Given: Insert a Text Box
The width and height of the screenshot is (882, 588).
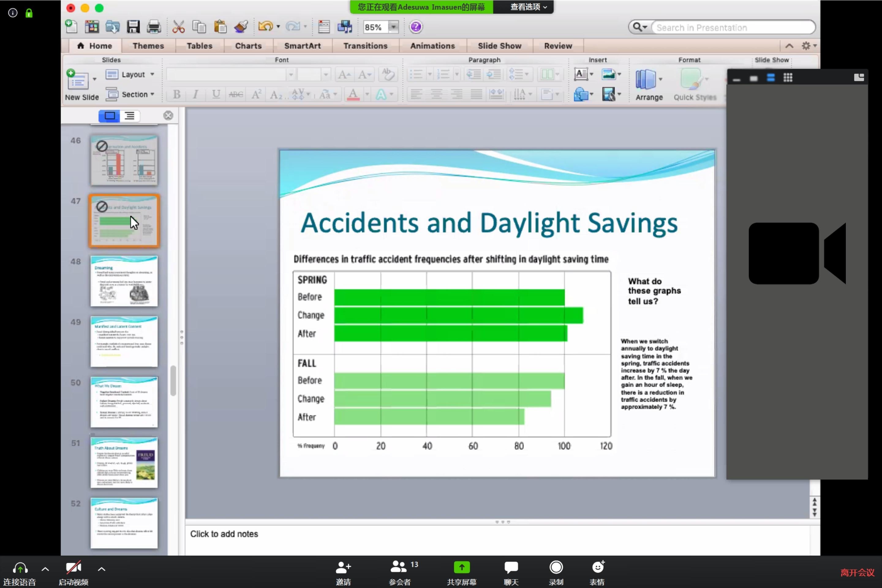Looking at the screenshot, I should point(581,74).
